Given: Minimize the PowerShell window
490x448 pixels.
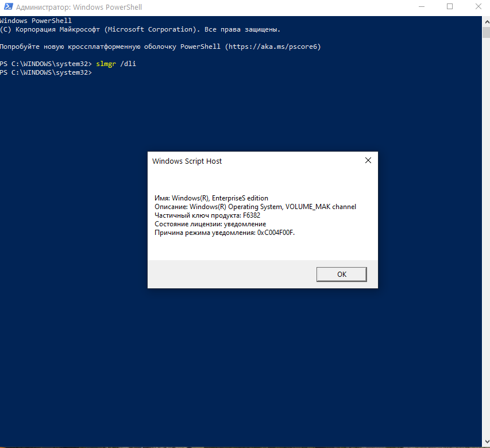Looking at the screenshot, I should [x=422, y=6].
